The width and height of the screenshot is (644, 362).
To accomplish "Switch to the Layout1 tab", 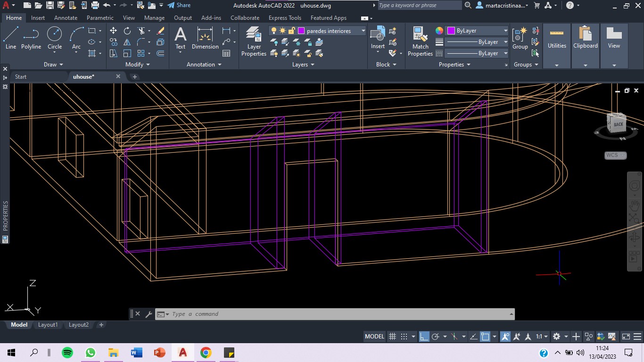I will click(48, 325).
